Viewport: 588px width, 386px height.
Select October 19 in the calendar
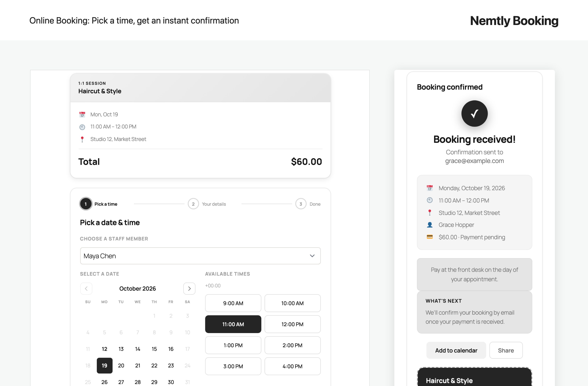click(105, 365)
